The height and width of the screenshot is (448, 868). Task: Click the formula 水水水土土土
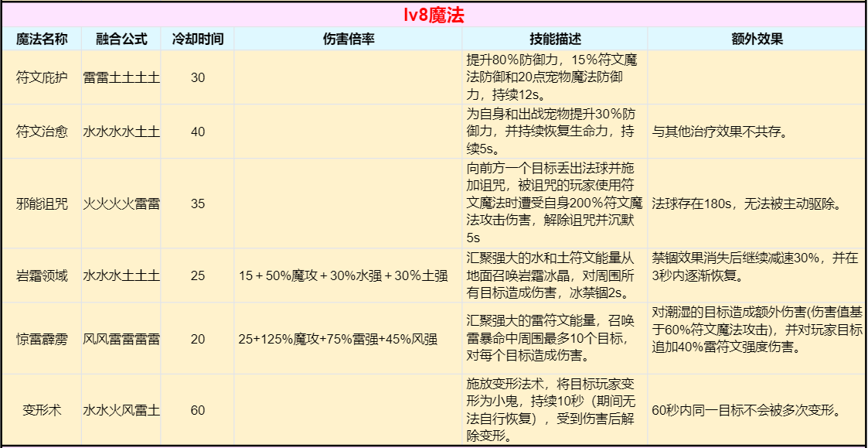(121, 275)
